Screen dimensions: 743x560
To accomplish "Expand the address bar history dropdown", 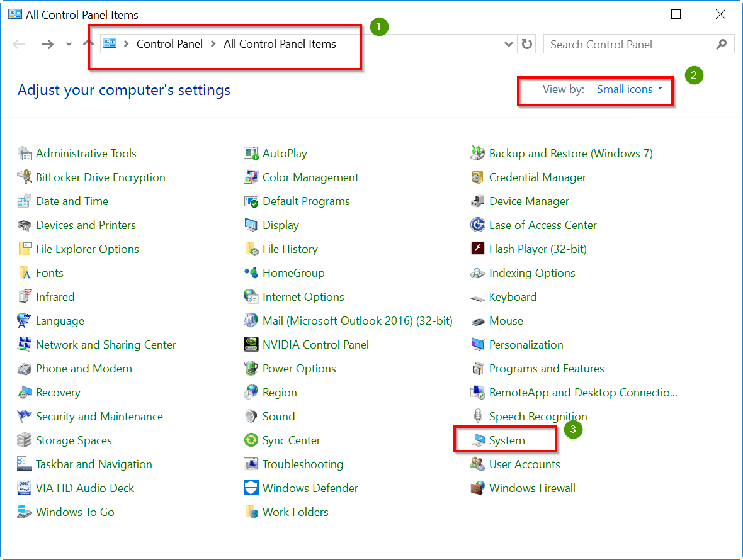I will coord(508,44).
